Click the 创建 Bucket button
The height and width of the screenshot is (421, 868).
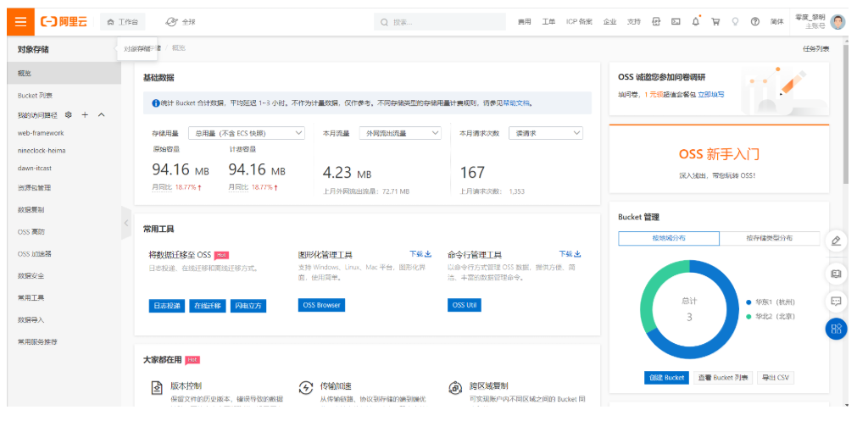click(x=666, y=378)
